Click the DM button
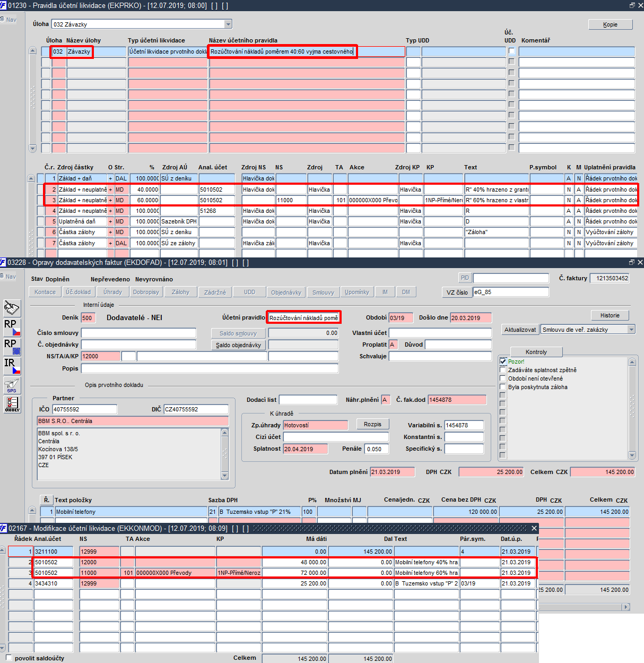Image resolution: width=644 pixels, height=663 pixels. click(406, 292)
